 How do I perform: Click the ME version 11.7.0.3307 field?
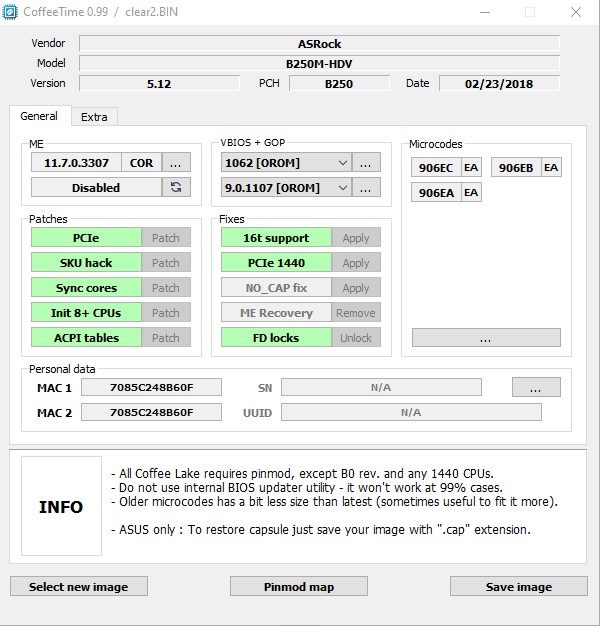(76, 162)
